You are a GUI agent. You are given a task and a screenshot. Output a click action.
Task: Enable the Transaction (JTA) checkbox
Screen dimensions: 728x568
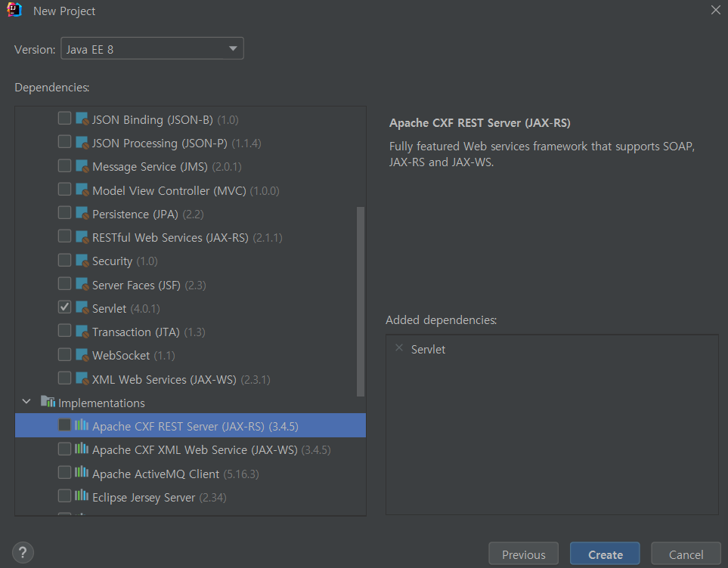coord(64,330)
